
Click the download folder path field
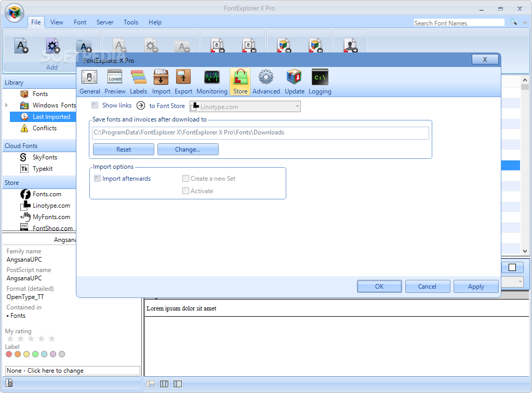(261, 132)
